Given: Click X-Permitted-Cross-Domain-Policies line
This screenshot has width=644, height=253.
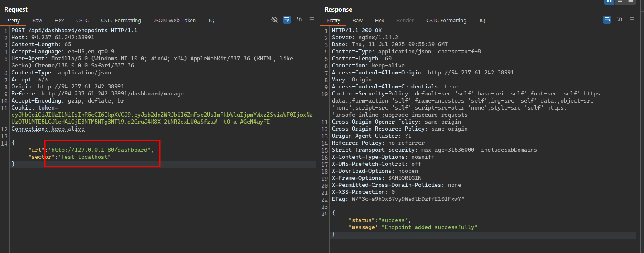Looking at the screenshot, I should [396, 185].
